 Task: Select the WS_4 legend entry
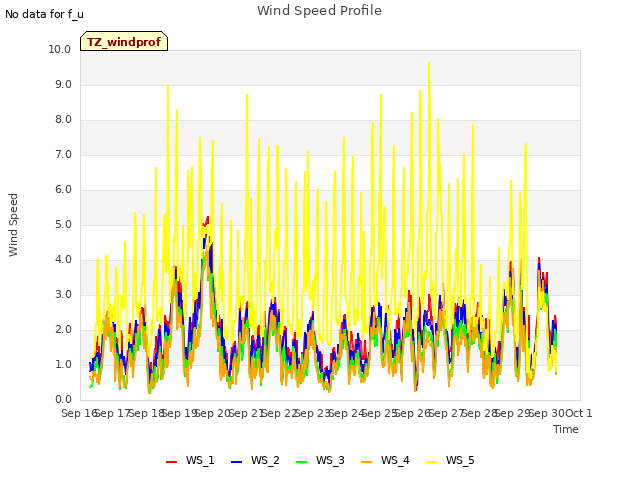(x=385, y=460)
